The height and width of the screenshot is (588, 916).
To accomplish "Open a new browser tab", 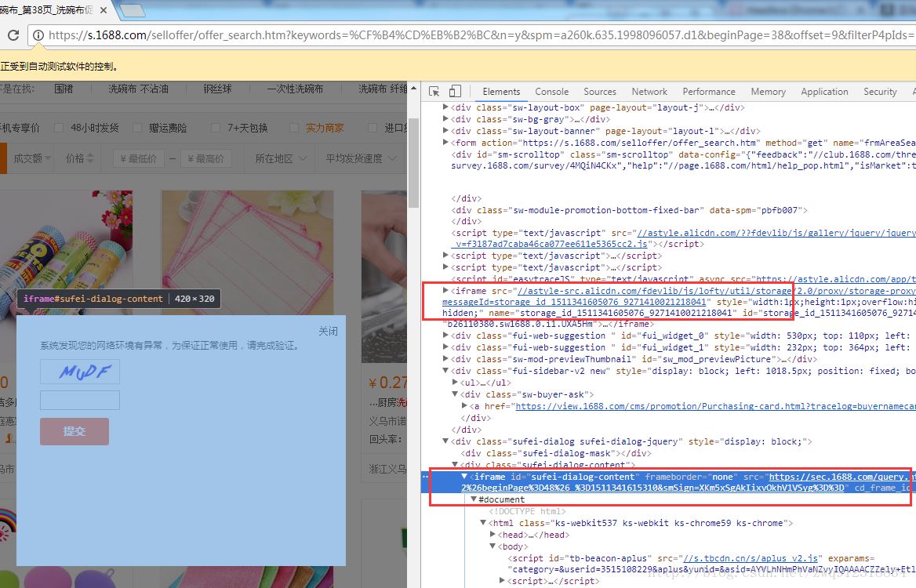I will [x=132, y=10].
